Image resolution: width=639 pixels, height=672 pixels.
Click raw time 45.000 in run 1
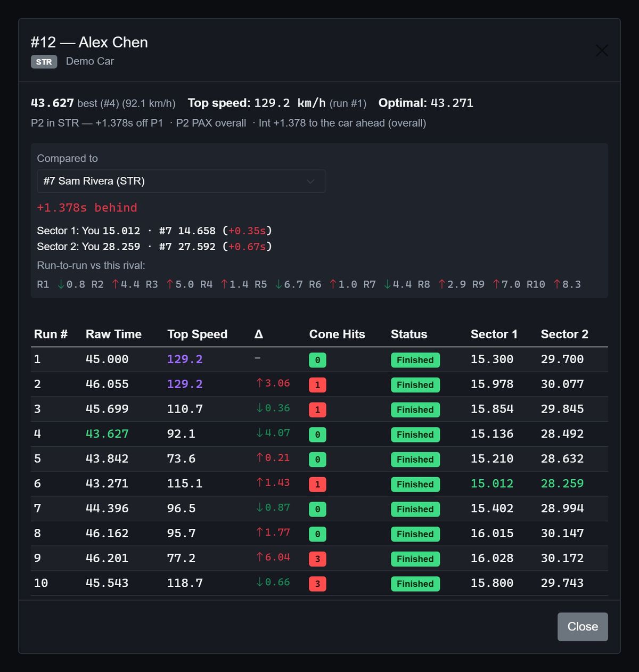pos(107,359)
